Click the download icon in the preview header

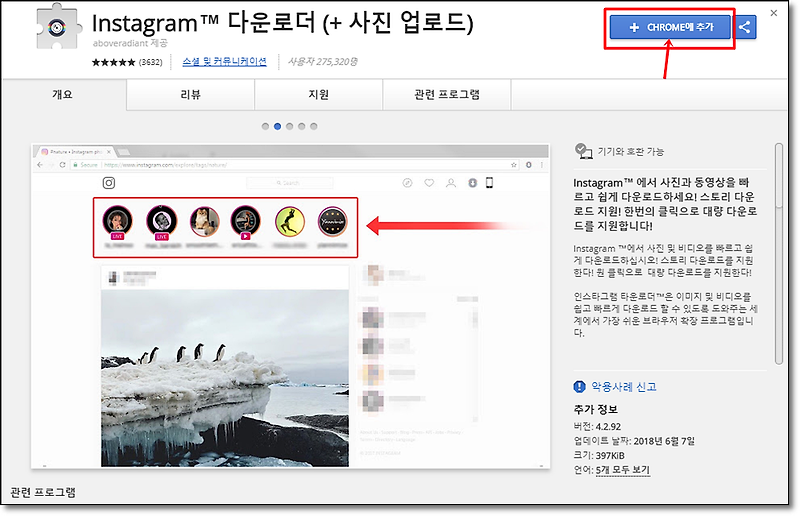472,183
